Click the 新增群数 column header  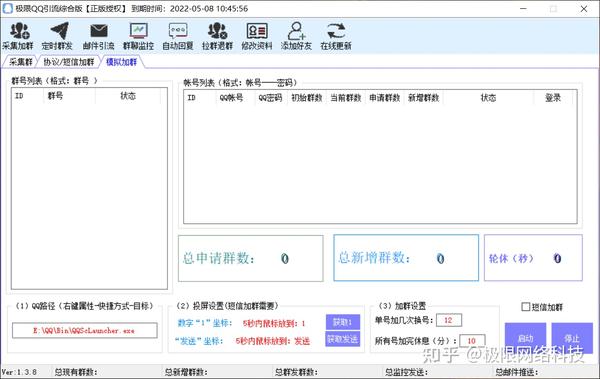[x=424, y=98]
